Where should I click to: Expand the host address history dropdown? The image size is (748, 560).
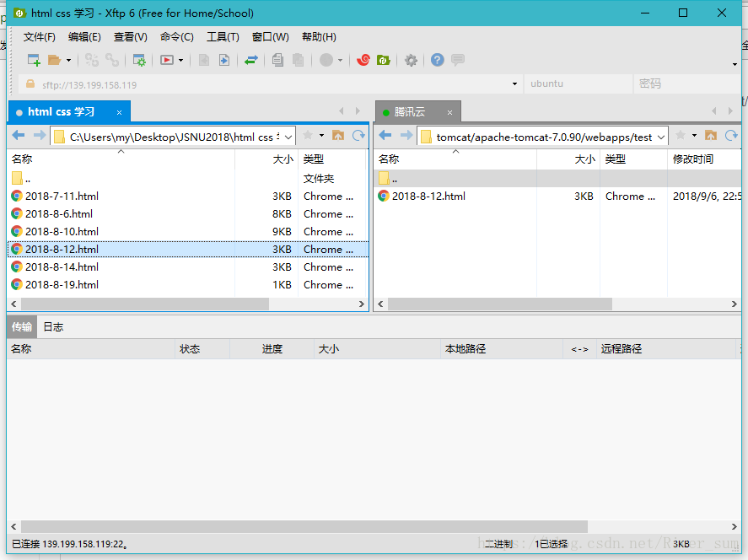[514, 84]
